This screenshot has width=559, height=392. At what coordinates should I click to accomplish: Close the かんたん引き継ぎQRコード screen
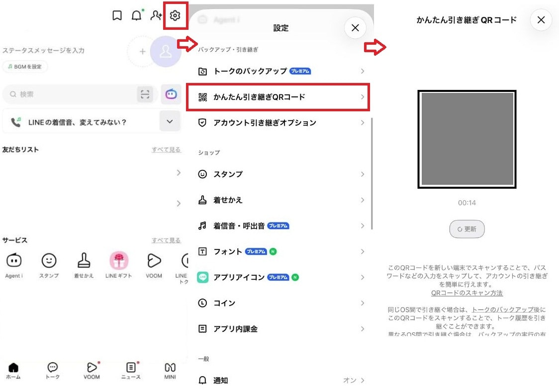click(541, 20)
